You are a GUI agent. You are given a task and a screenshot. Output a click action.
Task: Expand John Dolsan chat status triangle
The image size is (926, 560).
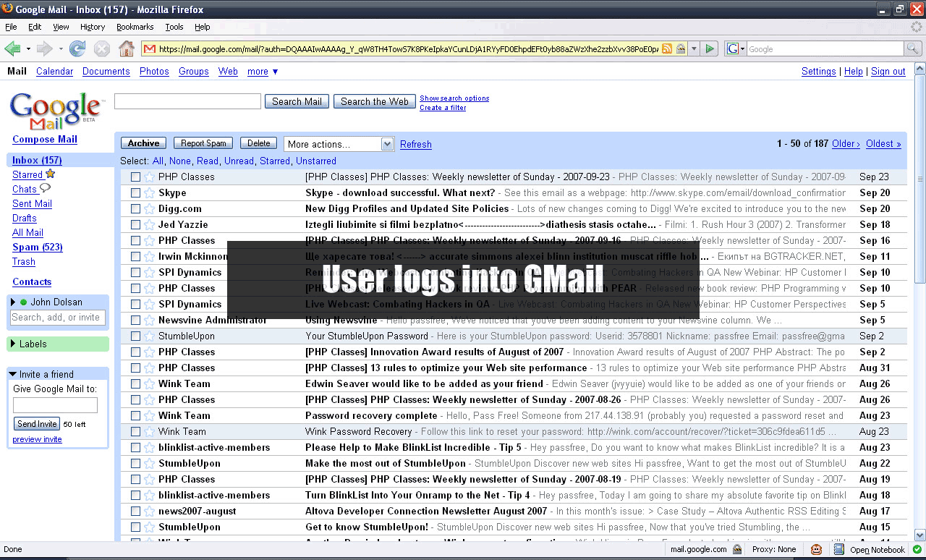point(14,302)
